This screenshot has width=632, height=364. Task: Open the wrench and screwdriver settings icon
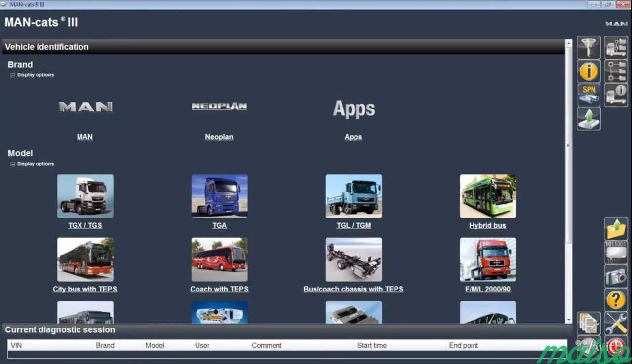(616, 324)
